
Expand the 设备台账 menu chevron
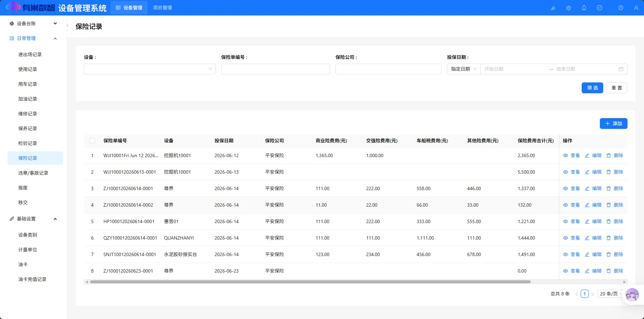pos(55,24)
